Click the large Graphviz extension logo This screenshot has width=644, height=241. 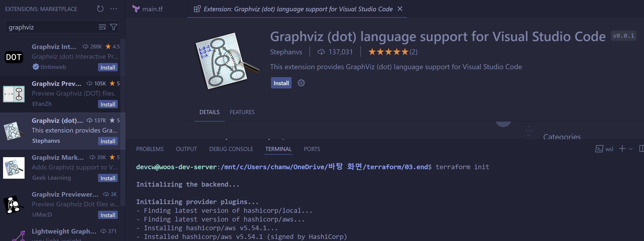[x=227, y=61]
